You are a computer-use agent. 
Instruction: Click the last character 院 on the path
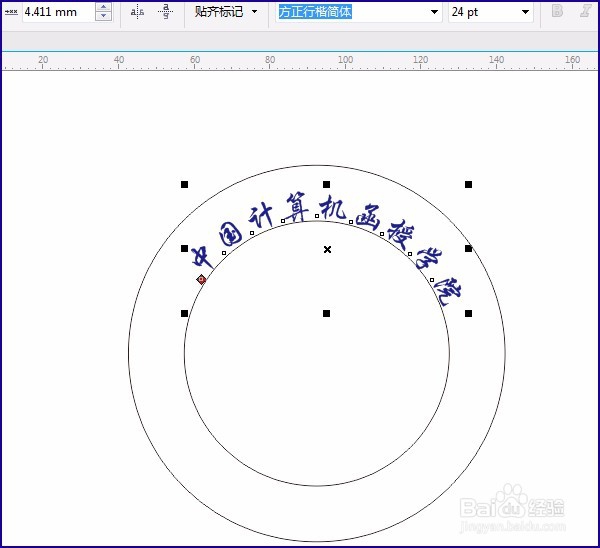pyautogui.click(x=450, y=292)
